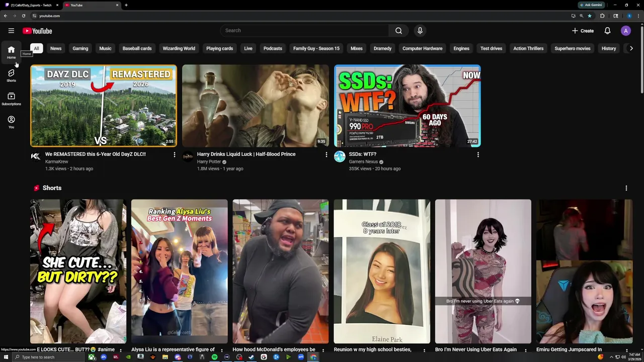Open the YouTube hamburger guide menu
The width and height of the screenshot is (644, 362).
coord(11,31)
